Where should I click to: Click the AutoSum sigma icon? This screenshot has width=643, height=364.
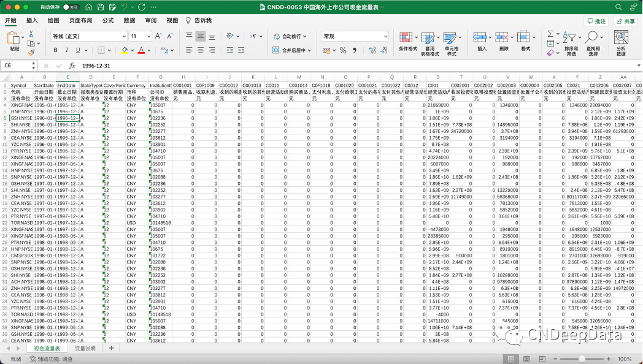click(x=551, y=34)
